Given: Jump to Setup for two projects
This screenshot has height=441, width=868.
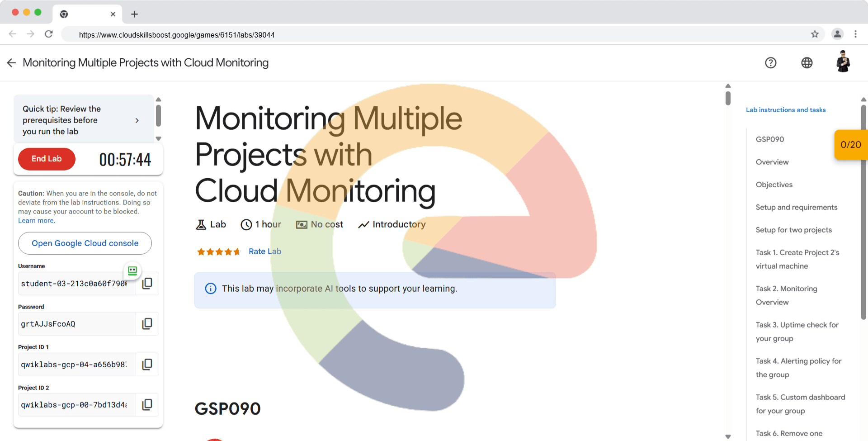Looking at the screenshot, I should [794, 230].
